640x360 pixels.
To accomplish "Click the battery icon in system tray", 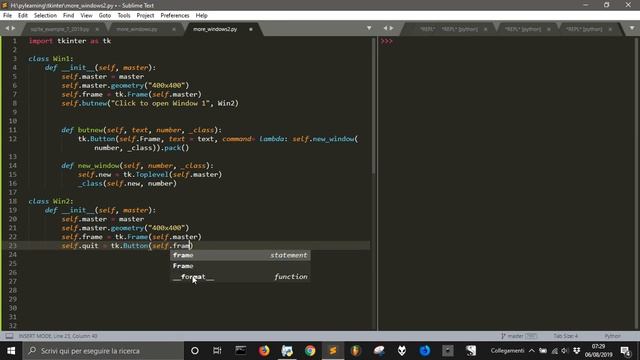I will point(543,351).
